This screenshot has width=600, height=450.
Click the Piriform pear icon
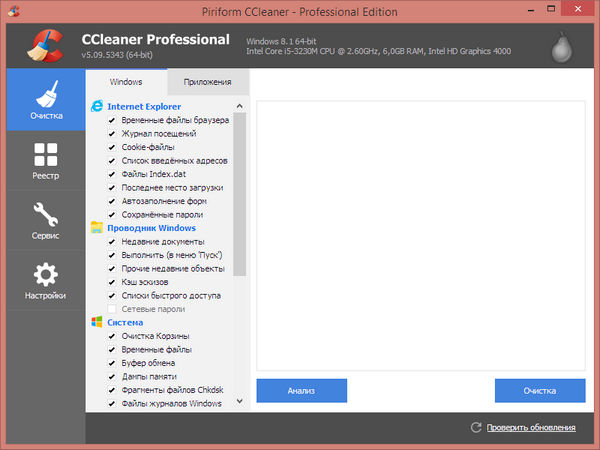[563, 45]
